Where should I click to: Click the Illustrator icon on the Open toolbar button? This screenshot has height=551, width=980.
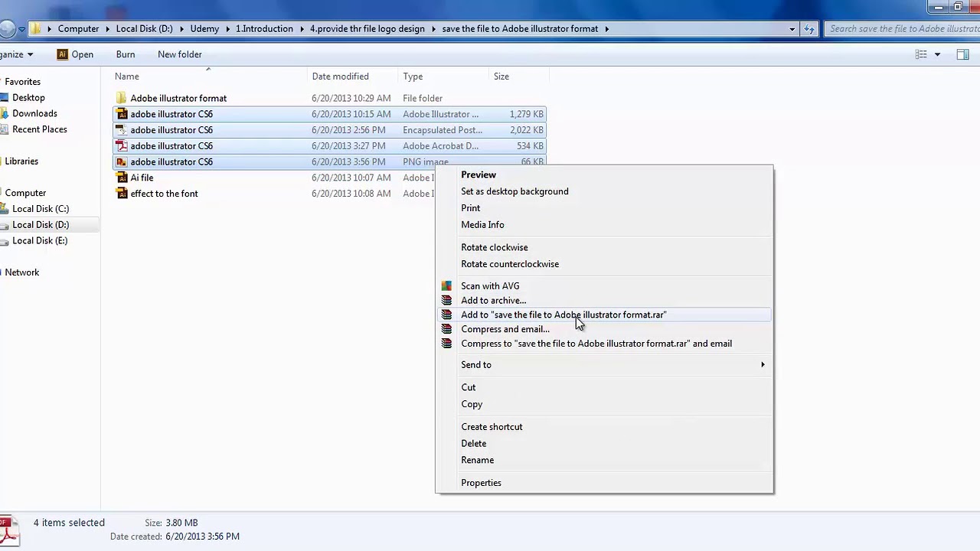click(63, 54)
